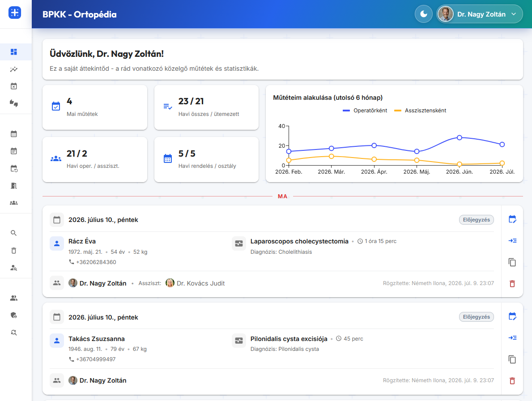Open the Dr. Nagy Zoltán user menu
The width and height of the screenshot is (532, 401).
479,14
